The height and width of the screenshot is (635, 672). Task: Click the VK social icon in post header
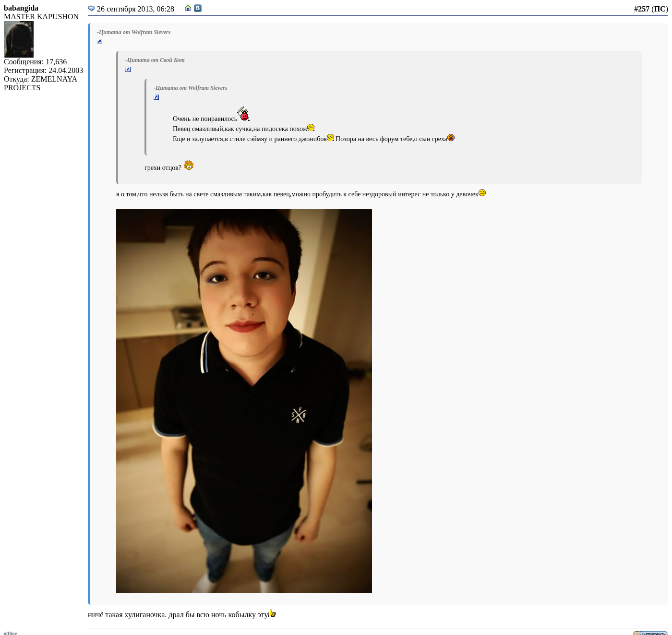click(x=198, y=8)
